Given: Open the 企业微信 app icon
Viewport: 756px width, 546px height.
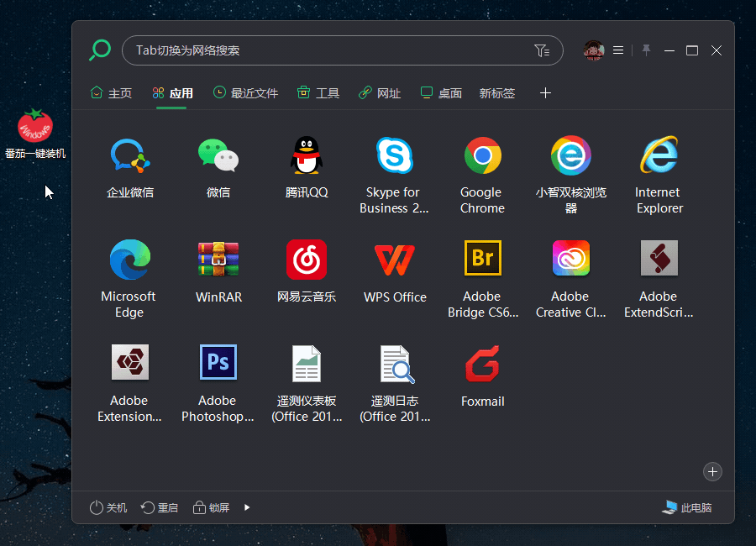Looking at the screenshot, I should (x=130, y=155).
